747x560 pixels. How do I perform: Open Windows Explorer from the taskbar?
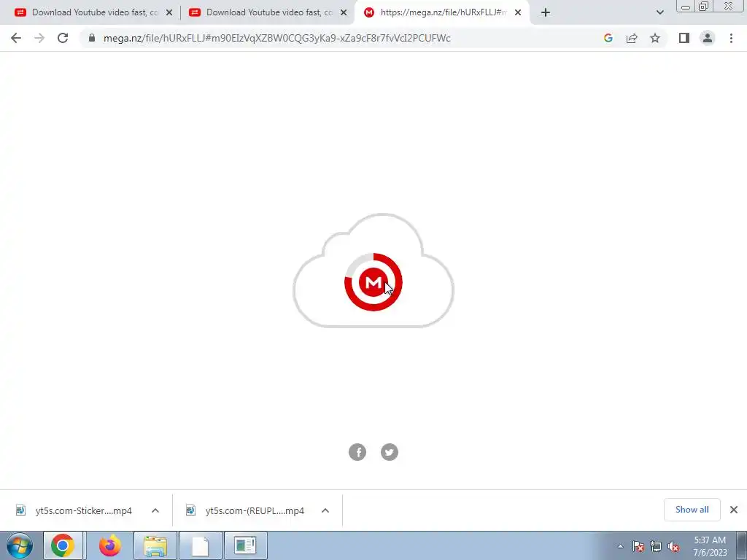(x=155, y=545)
